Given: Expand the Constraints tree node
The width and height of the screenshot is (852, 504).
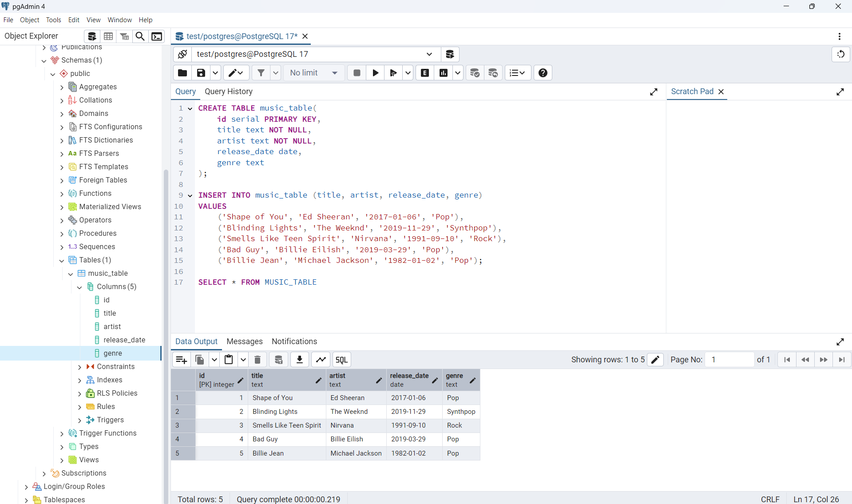Looking at the screenshot, I should coord(79,367).
